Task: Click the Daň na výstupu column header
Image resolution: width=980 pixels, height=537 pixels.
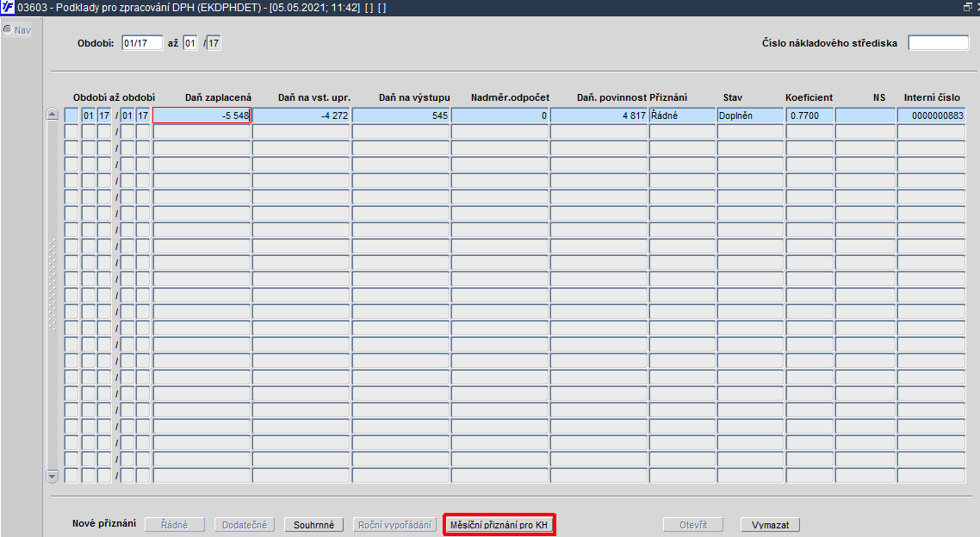Action: pyautogui.click(x=413, y=97)
